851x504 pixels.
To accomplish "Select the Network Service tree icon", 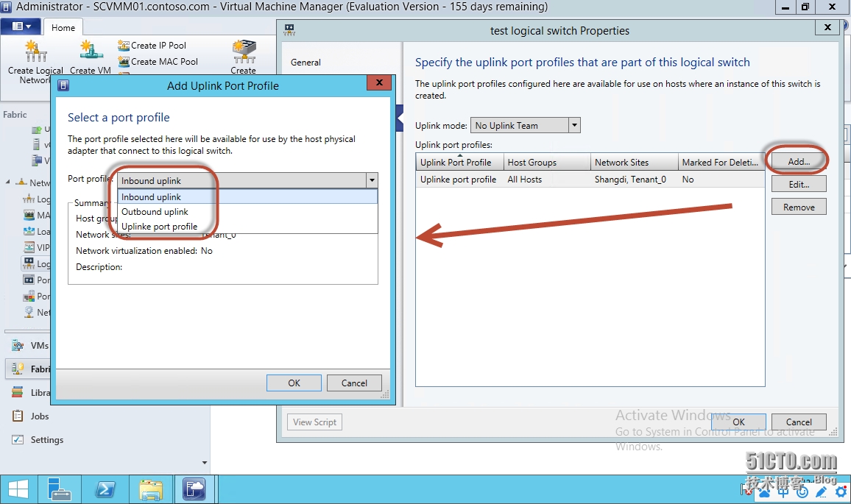I will [29, 313].
